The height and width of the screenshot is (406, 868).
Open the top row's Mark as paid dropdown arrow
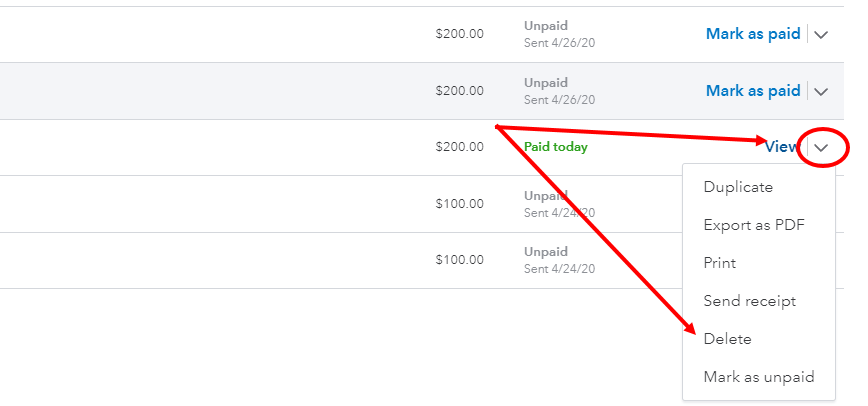(821, 34)
